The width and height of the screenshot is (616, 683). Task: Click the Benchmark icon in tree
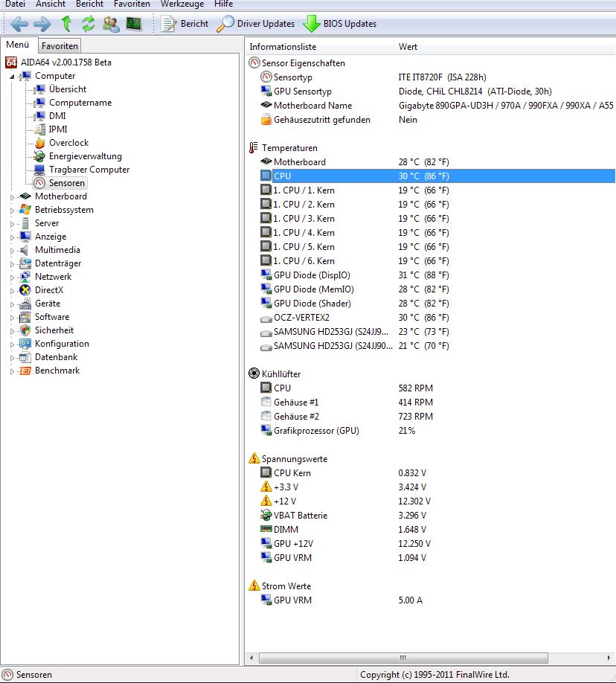[x=25, y=371]
